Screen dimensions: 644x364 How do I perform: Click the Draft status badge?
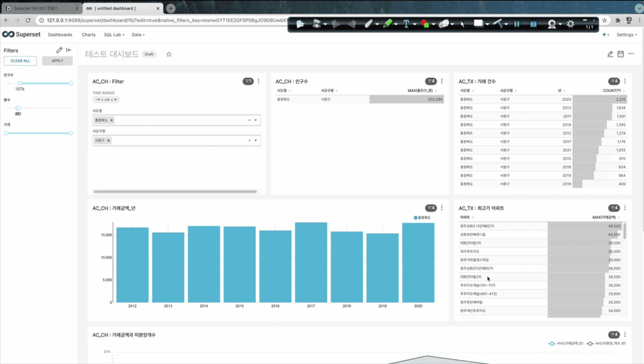(x=149, y=54)
